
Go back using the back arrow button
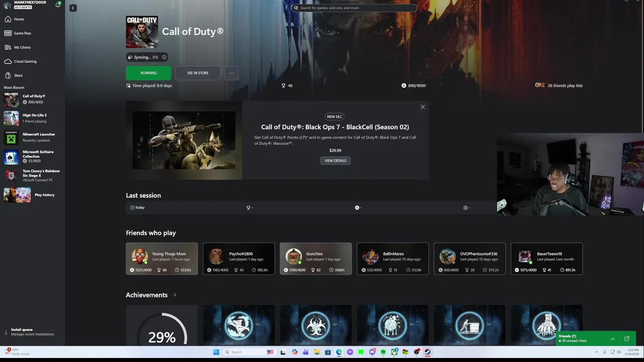pyautogui.click(x=73, y=8)
